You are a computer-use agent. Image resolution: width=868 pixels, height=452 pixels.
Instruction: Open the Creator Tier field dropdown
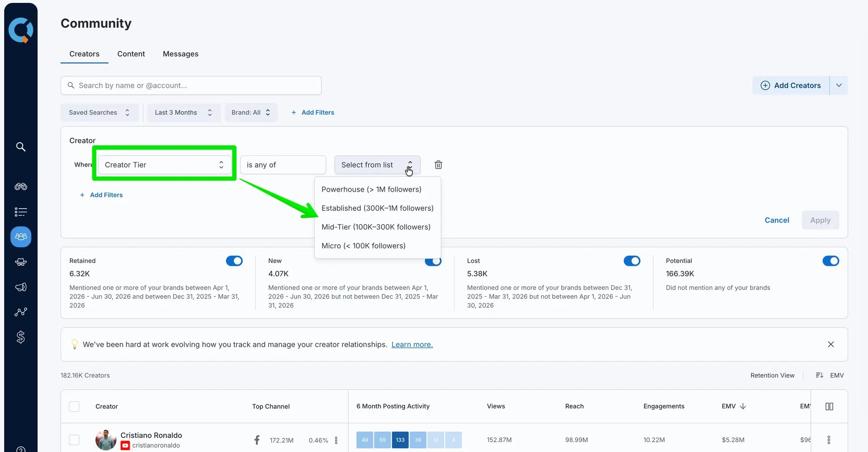click(164, 165)
